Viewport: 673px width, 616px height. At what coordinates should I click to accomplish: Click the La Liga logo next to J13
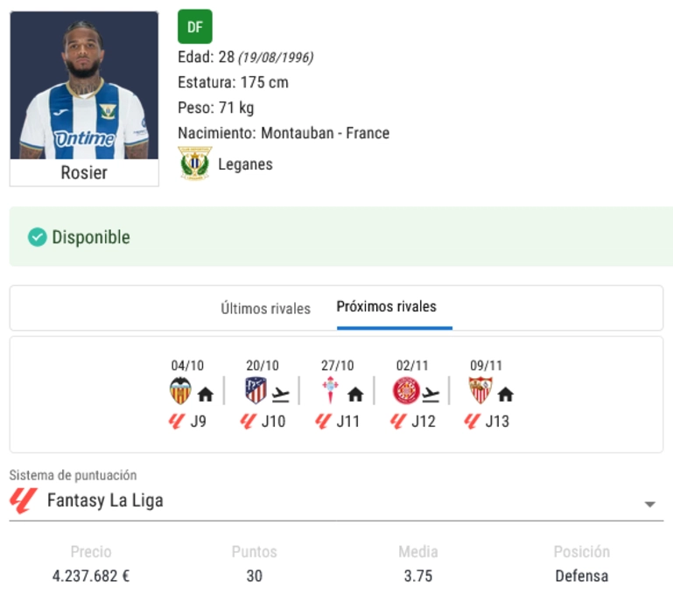pos(472,421)
